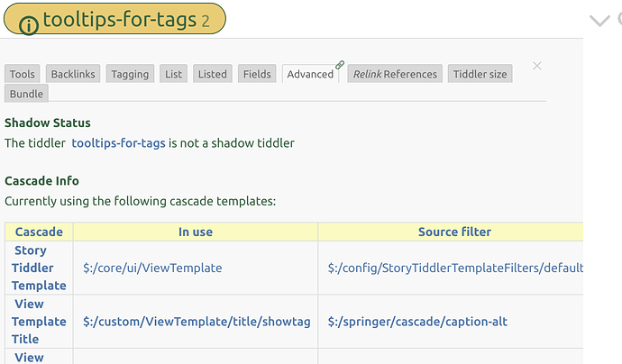The image size is (622, 364).
Task: Follow the tooltips-for-tags link under Shadow Status
Action: 118,142
